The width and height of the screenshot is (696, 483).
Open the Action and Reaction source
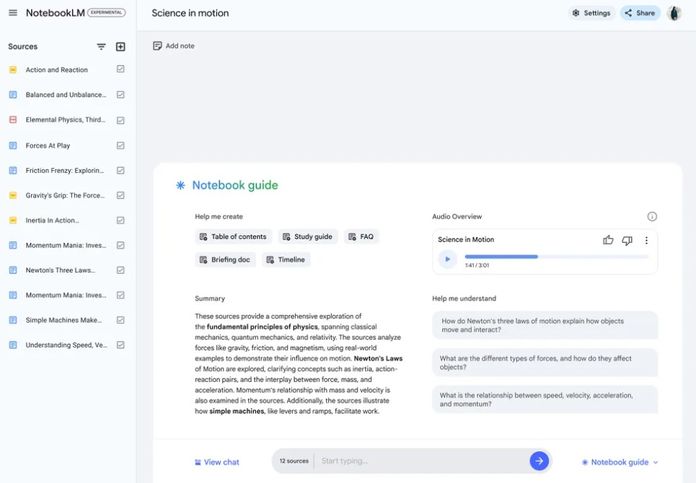56,70
